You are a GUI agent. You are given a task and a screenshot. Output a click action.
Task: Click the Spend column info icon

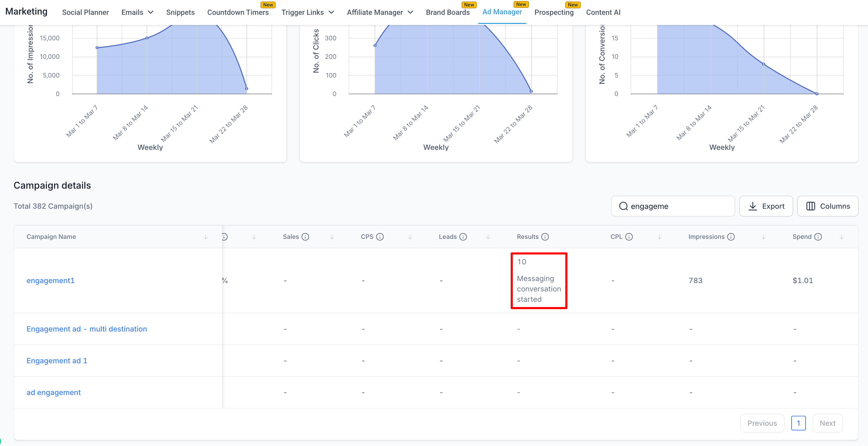pos(818,237)
